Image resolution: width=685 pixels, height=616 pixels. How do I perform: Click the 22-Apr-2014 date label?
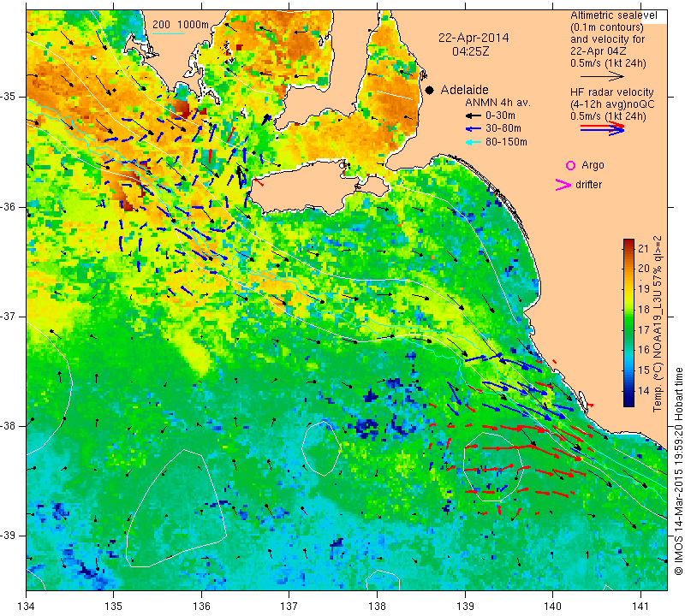[x=474, y=38]
